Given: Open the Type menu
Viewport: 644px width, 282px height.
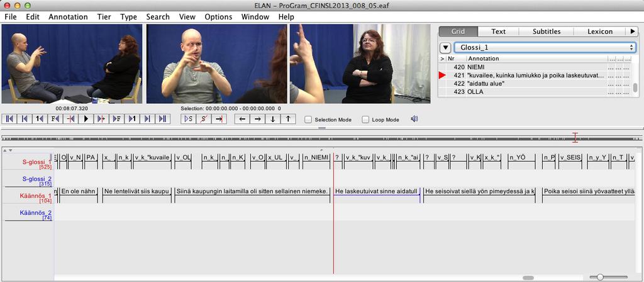Looking at the screenshot, I should click(128, 17).
